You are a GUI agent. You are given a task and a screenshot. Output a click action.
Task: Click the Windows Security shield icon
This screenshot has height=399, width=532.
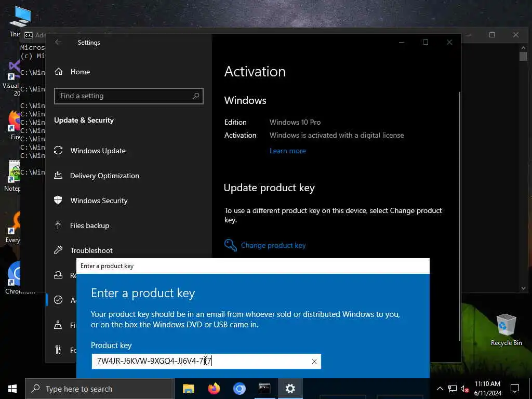pos(58,200)
